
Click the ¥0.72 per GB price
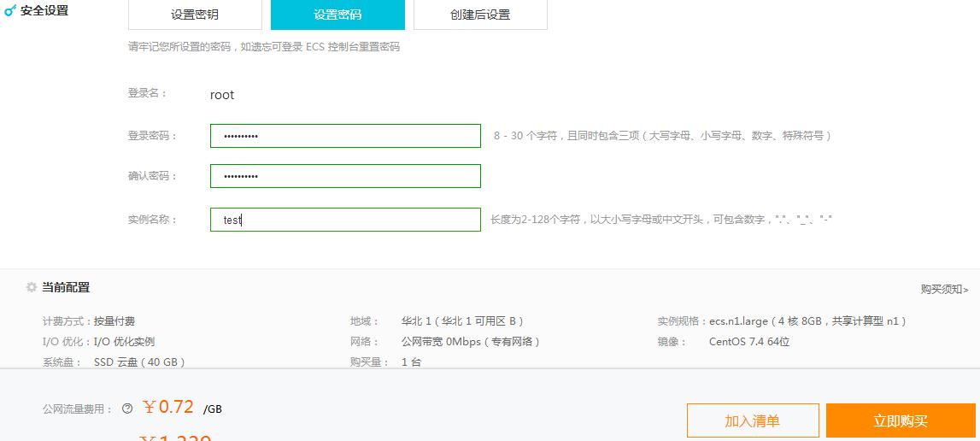[169, 407]
